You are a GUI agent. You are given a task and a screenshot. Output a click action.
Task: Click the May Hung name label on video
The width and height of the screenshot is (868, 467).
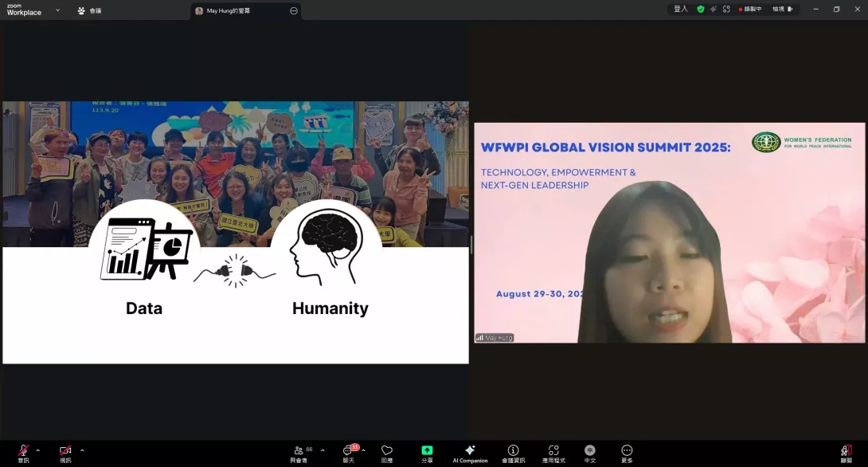[495, 337]
